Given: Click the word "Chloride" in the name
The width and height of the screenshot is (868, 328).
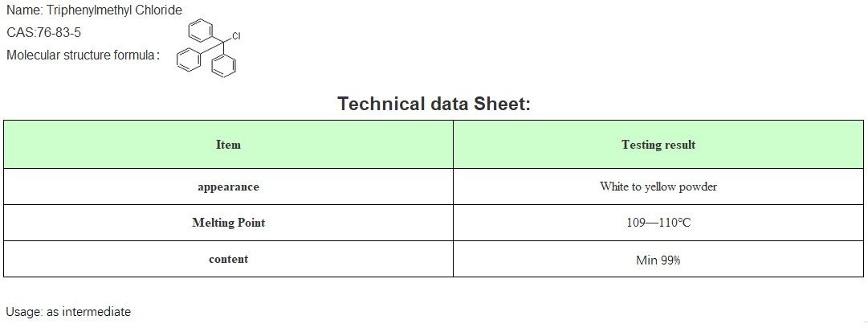Looking at the screenshot, I should (159, 10).
